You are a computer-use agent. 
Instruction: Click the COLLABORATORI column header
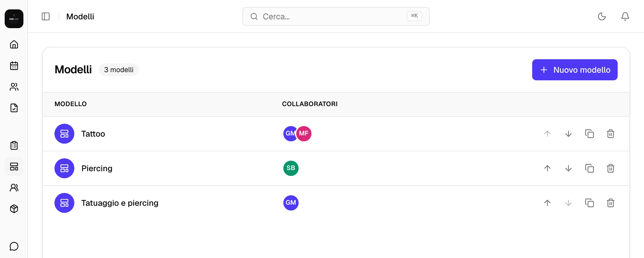pyautogui.click(x=310, y=104)
